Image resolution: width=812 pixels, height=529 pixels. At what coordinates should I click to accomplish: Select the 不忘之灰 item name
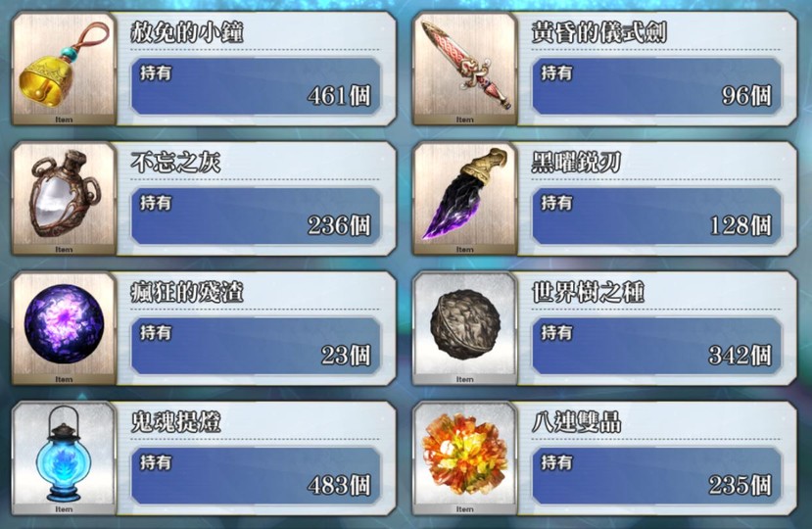click(176, 163)
